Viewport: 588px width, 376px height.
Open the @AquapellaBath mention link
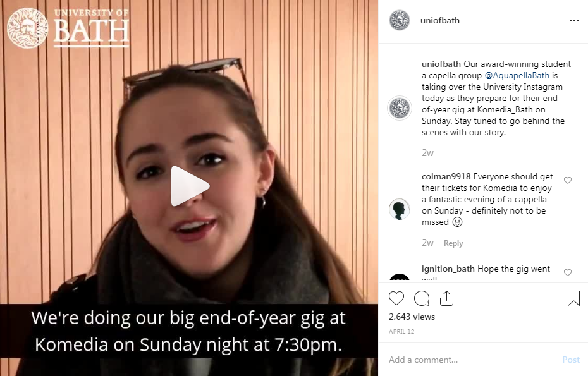(x=517, y=75)
